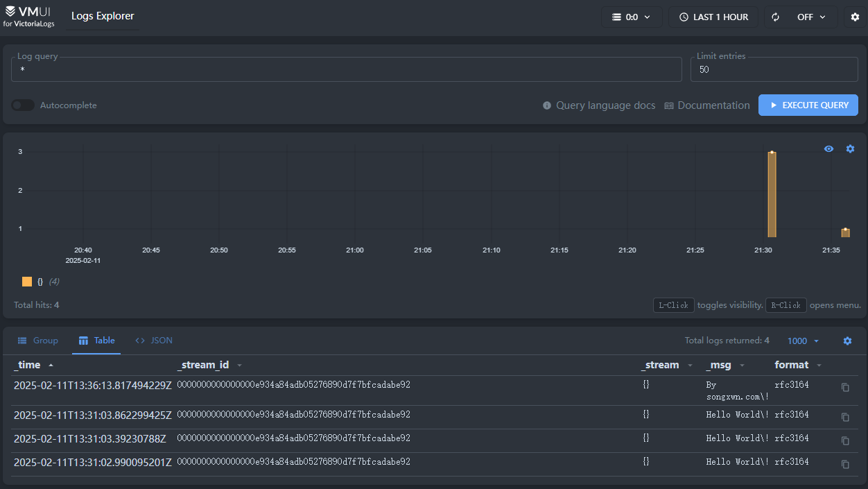Enable the Autocomplete switch
Screen dimensions: 868x489
click(x=23, y=105)
